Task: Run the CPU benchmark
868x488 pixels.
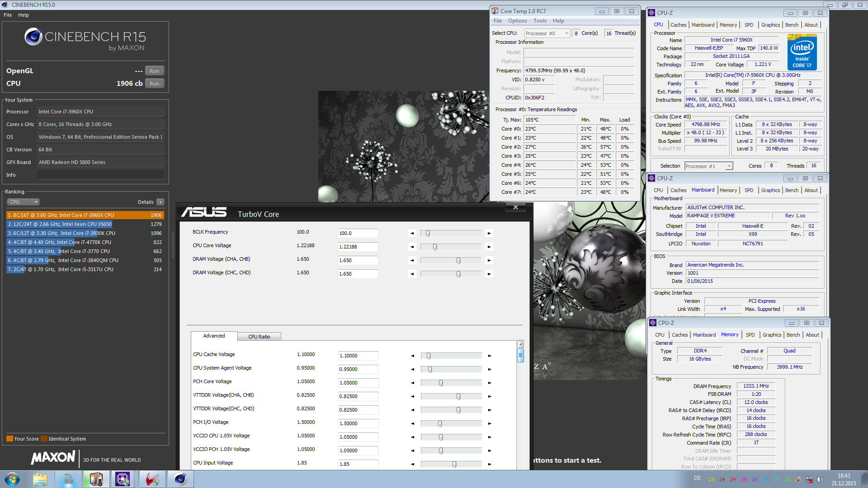Action: click(x=154, y=84)
